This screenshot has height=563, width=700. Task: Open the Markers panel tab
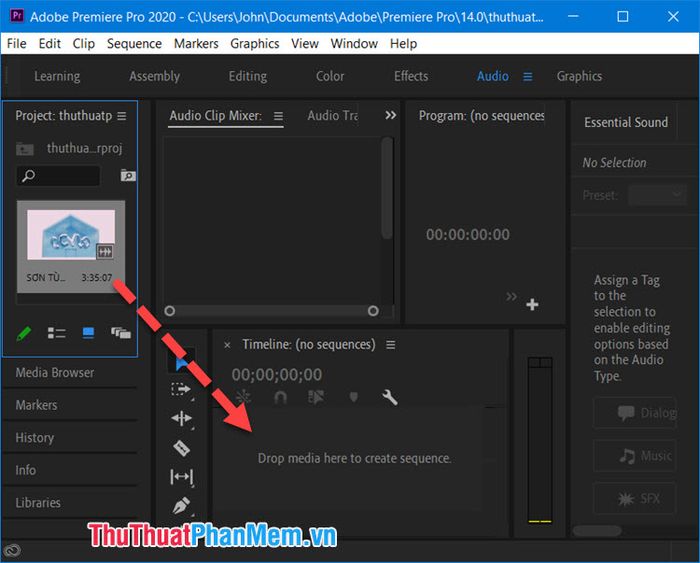point(36,405)
